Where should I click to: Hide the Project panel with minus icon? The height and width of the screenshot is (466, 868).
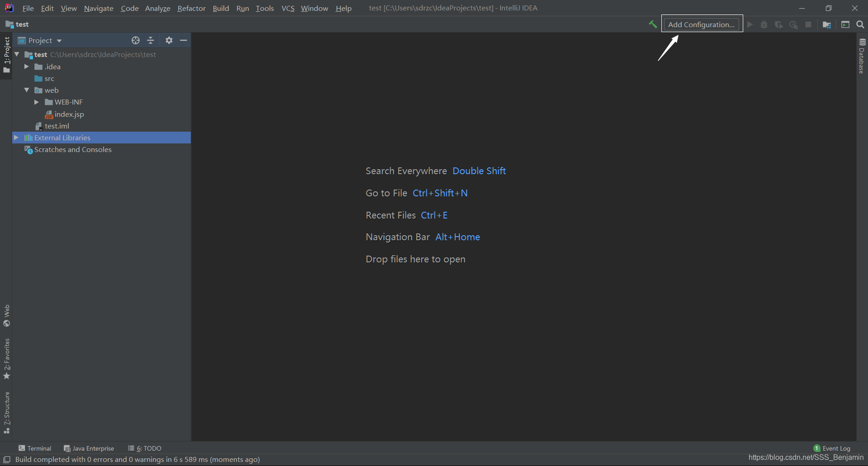184,40
